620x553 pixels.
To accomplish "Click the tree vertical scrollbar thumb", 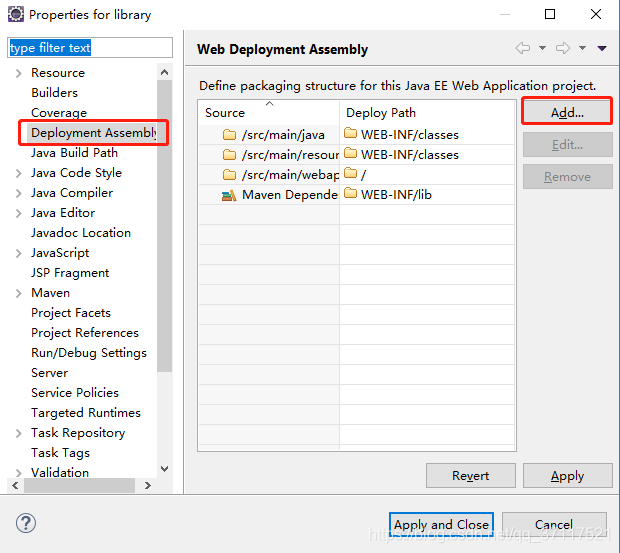I will (164, 226).
